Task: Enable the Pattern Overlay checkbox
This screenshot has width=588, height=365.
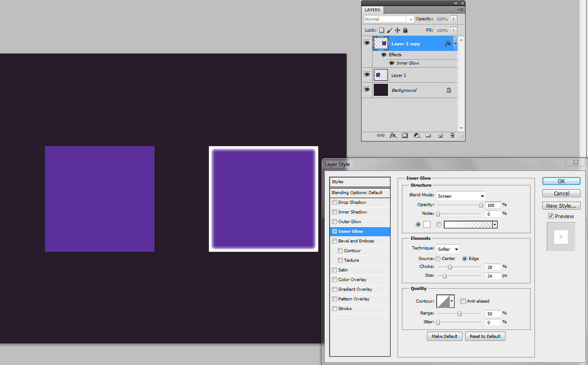Action: tap(335, 299)
